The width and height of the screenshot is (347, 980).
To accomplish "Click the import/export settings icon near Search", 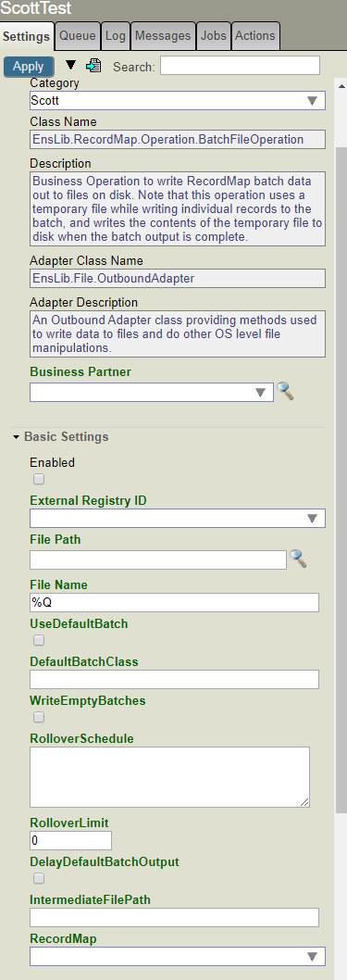I will tap(93, 66).
